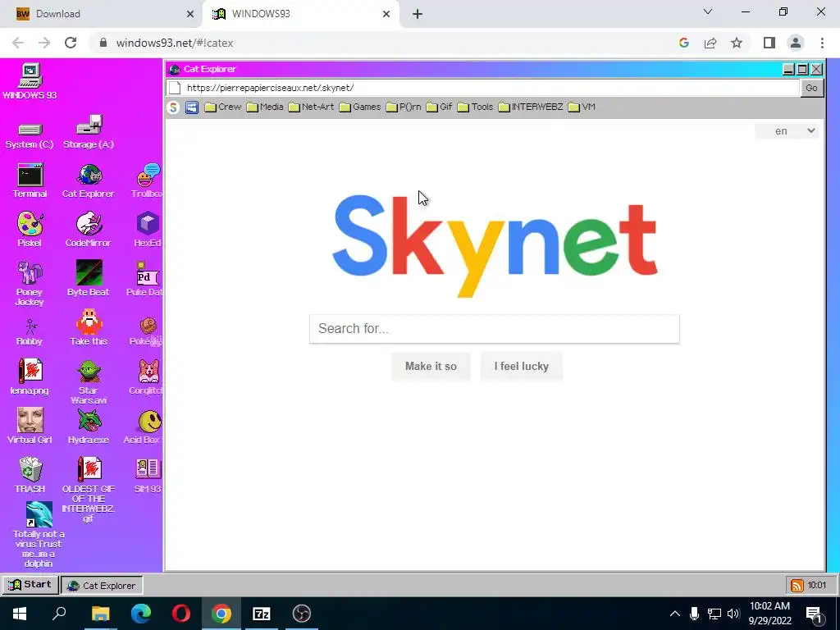Click the 'Make it so' button
The width and height of the screenshot is (840, 630).
431,367
